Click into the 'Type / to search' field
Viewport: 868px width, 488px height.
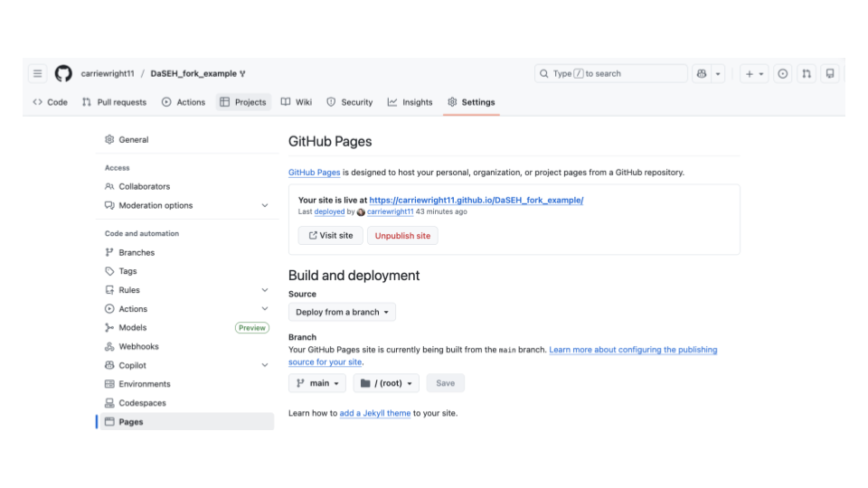tap(611, 73)
